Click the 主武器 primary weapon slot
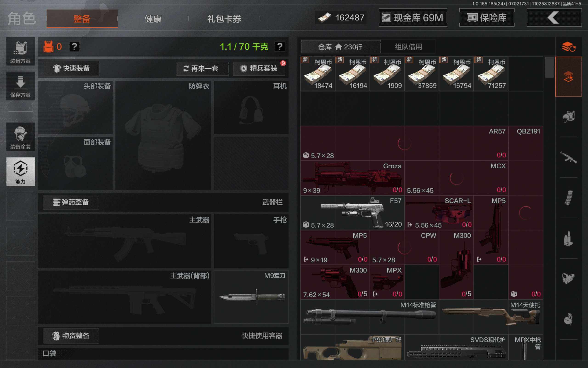 click(x=124, y=241)
